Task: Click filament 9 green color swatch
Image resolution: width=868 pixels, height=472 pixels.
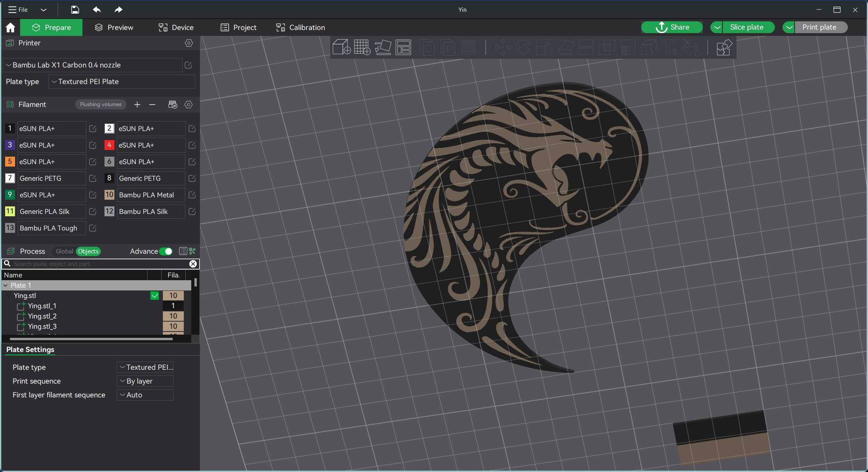Action: (x=10, y=195)
